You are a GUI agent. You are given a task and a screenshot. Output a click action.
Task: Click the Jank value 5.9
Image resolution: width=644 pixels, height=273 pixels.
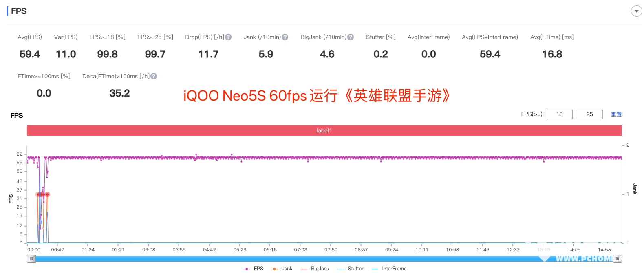[266, 54]
